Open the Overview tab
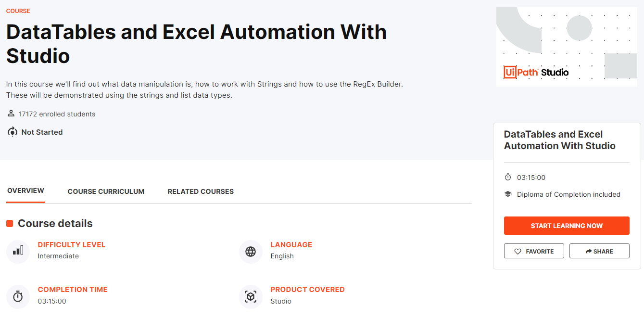 (x=26, y=191)
